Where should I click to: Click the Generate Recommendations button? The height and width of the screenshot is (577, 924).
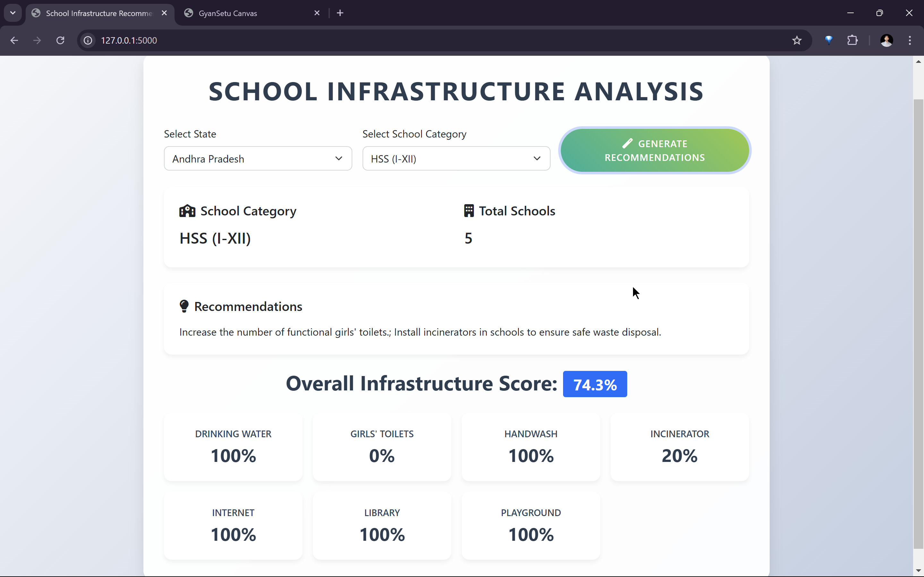(654, 150)
